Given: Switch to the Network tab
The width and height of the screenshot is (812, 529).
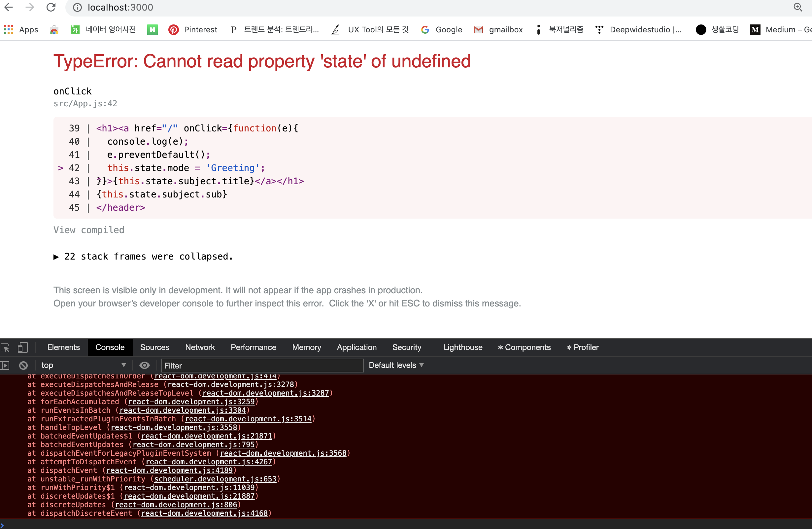Looking at the screenshot, I should point(200,347).
